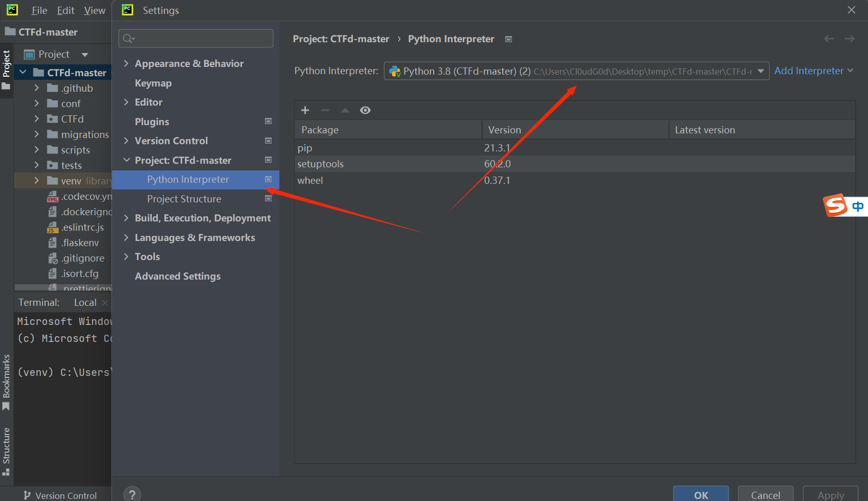Click the PyCharm logo in main window
Viewport: 868px width, 501px height.
(12, 10)
